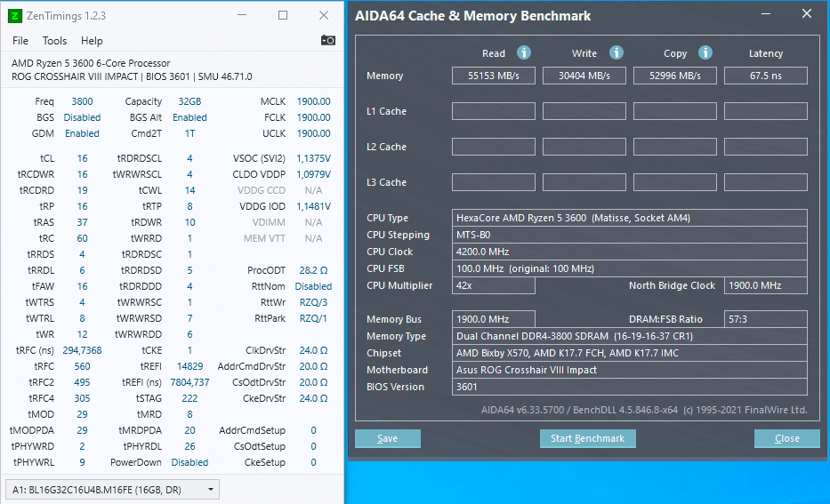This screenshot has height=504, width=830.
Task: Open the Copy info icon in AIDA64
Action: [705, 52]
